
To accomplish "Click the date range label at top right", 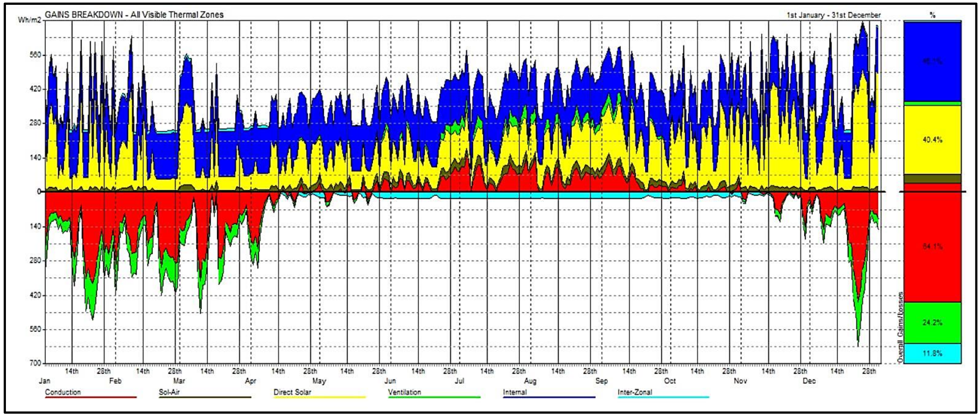I will point(833,15).
